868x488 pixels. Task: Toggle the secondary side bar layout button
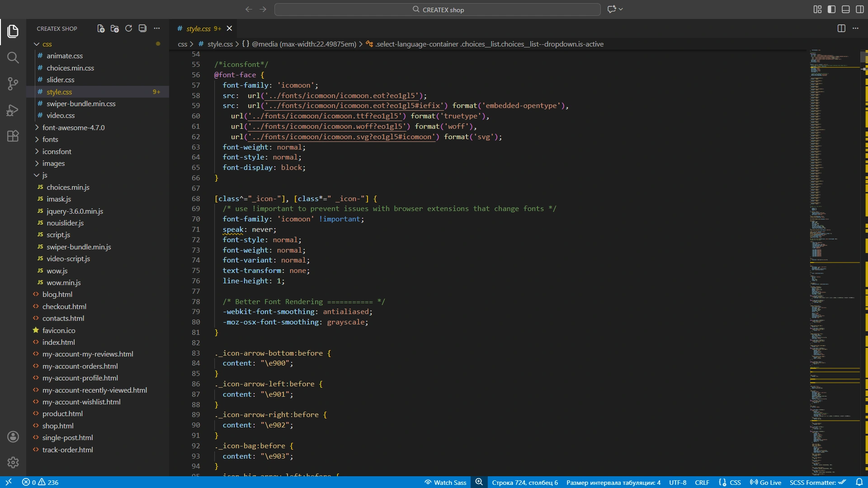click(860, 9)
